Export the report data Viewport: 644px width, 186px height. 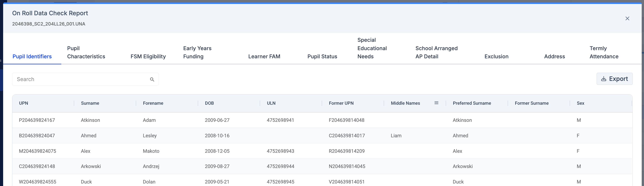[614, 79]
